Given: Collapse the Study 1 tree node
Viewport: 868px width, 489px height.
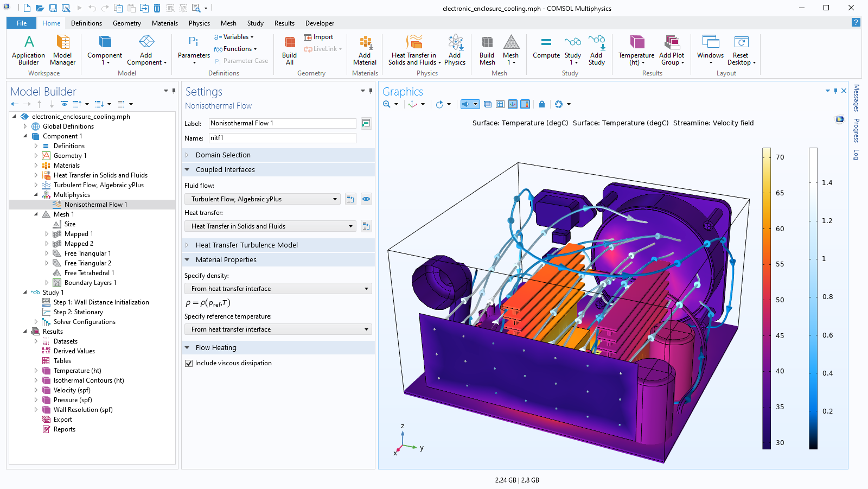Looking at the screenshot, I should click(x=25, y=293).
